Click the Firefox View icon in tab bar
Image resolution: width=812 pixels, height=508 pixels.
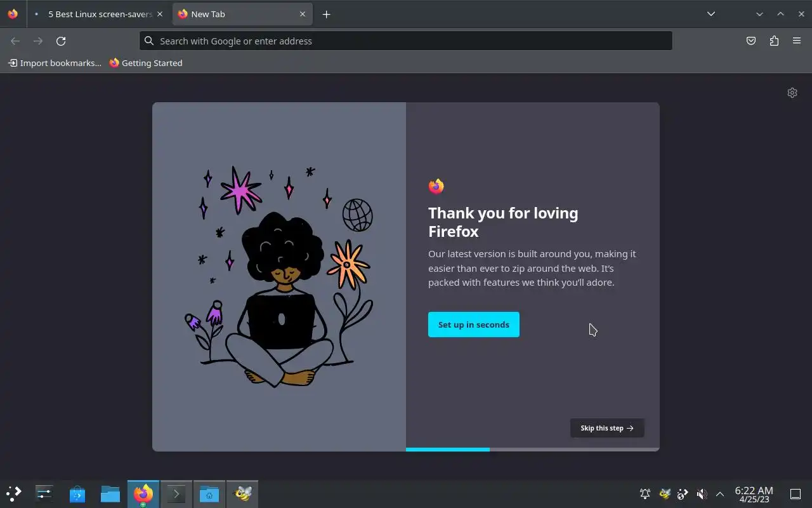pyautogui.click(x=13, y=14)
